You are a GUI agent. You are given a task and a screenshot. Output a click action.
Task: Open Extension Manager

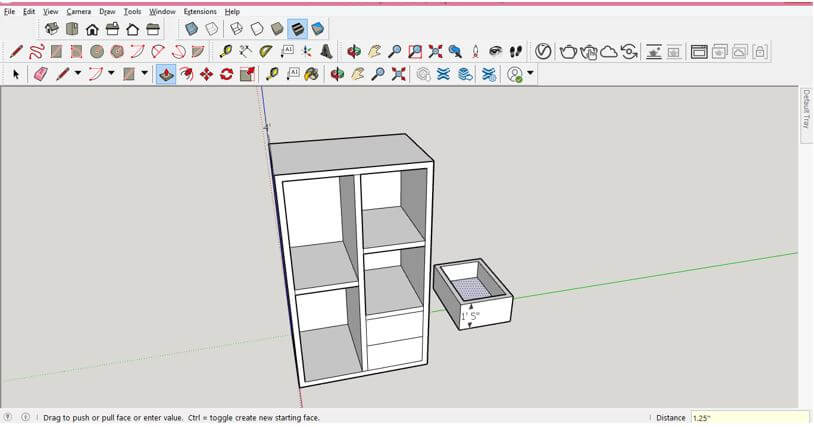(x=489, y=74)
